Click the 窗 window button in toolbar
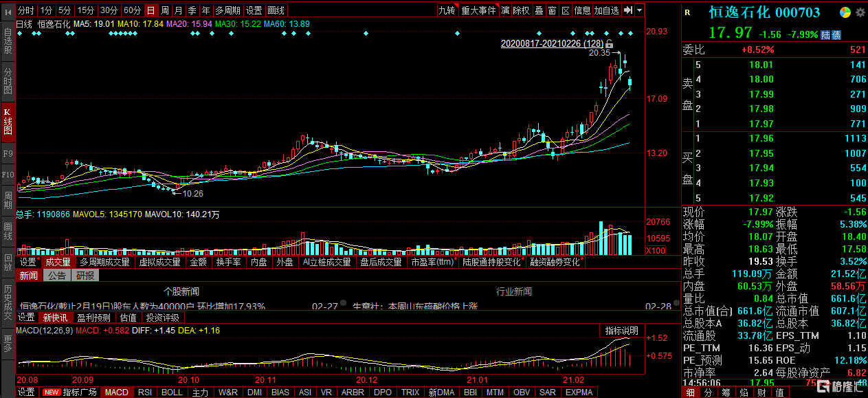The height and width of the screenshot is (398, 868). click(552, 10)
